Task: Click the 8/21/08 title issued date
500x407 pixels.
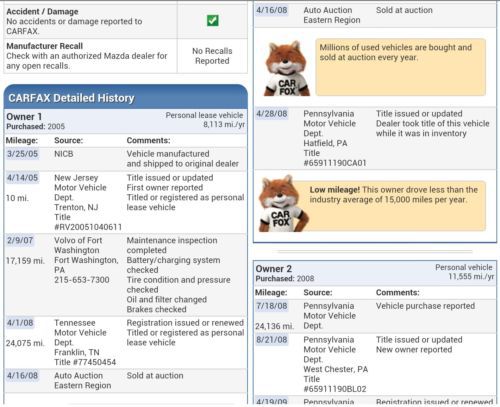Action: click(x=272, y=340)
